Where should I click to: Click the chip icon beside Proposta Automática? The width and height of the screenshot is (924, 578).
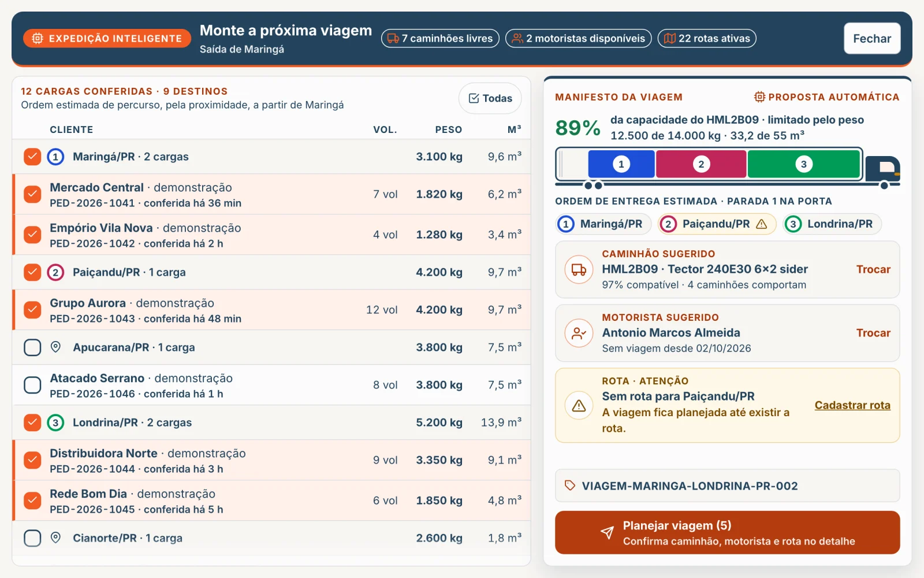[759, 97]
